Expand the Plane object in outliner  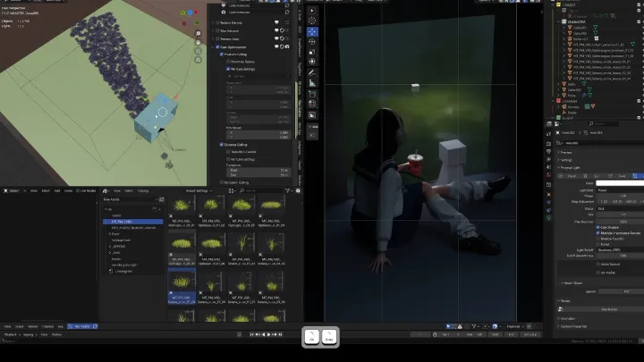pyautogui.click(x=559, y=96)
